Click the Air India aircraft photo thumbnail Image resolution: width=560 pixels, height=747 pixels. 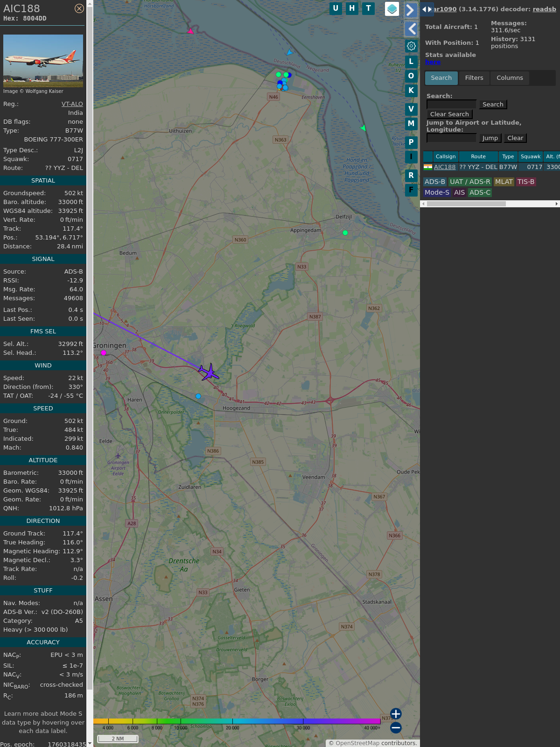click(43, 61)
